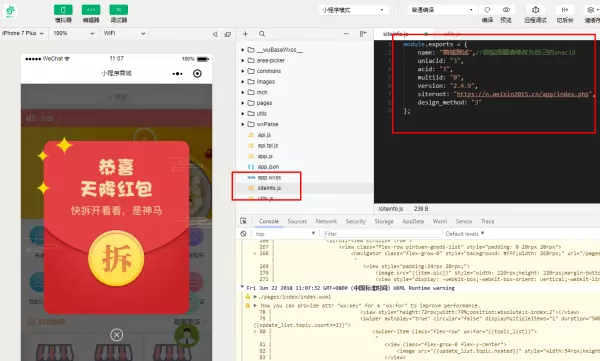Tap the mini program three-dots capsule menu
The width and height of the screenshot is (600, 361).
178,74
